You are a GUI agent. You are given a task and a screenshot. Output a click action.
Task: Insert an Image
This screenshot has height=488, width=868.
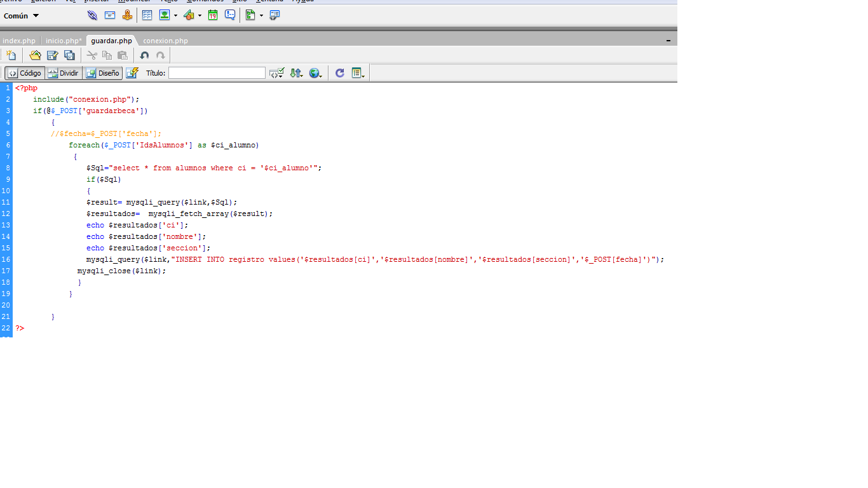pyautogui.click(x=165, y=15)
